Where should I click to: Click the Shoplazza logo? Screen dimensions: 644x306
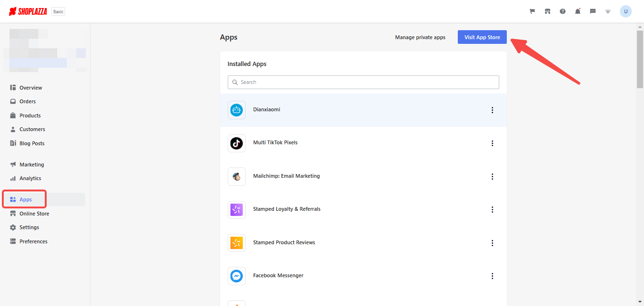click(28, 11)
